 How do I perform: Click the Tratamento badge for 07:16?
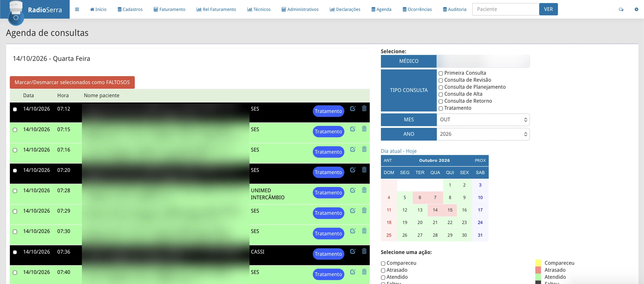(x=328, y=152)
